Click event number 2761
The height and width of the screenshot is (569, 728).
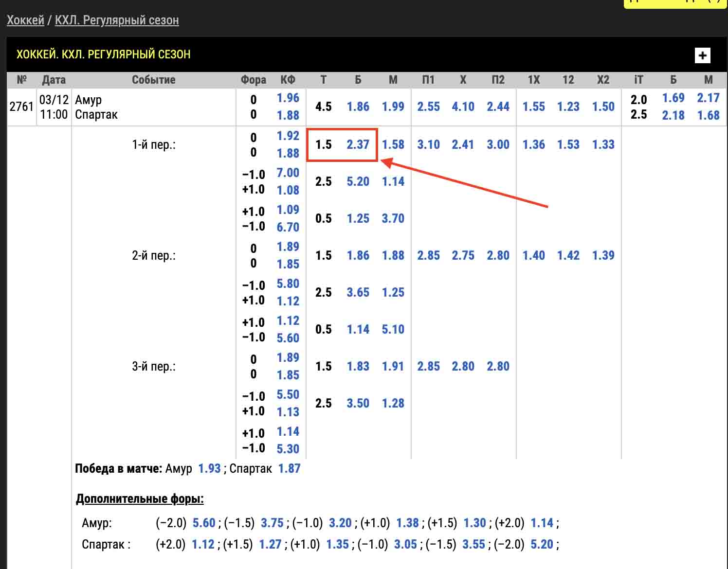22,107
